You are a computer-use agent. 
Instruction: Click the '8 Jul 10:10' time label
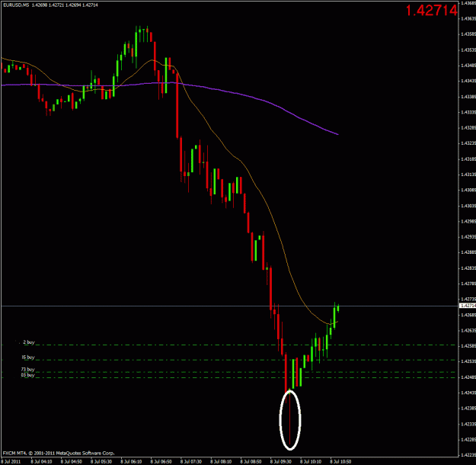coord(311,462)
